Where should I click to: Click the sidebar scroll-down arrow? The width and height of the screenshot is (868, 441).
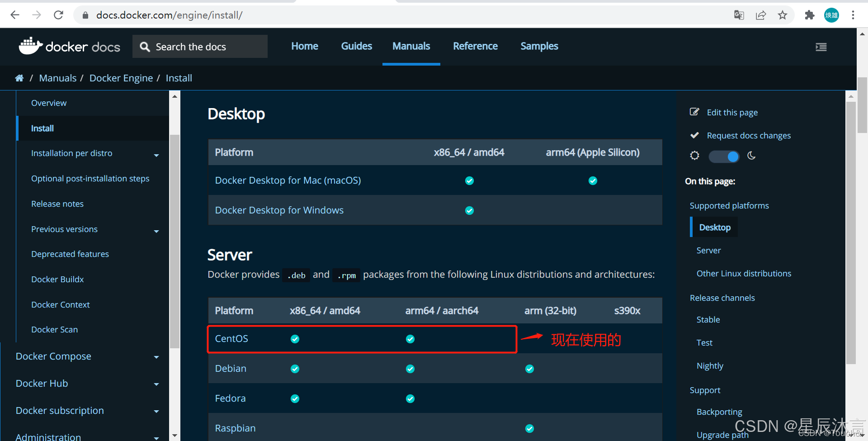point(175,436)
